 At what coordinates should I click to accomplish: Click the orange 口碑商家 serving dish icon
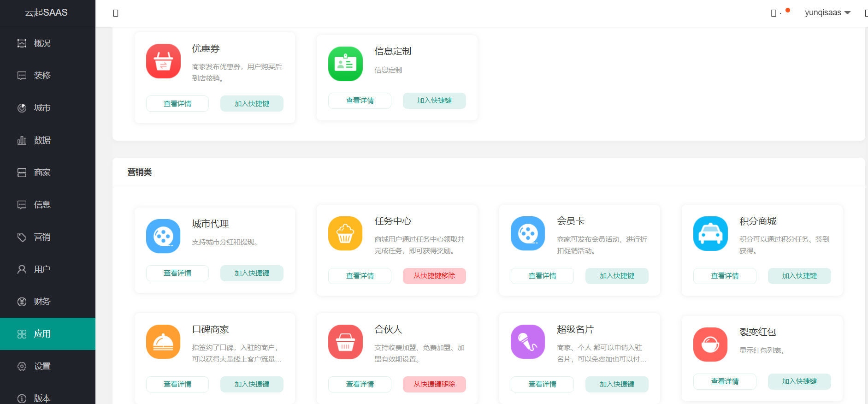tap(163, 342)
